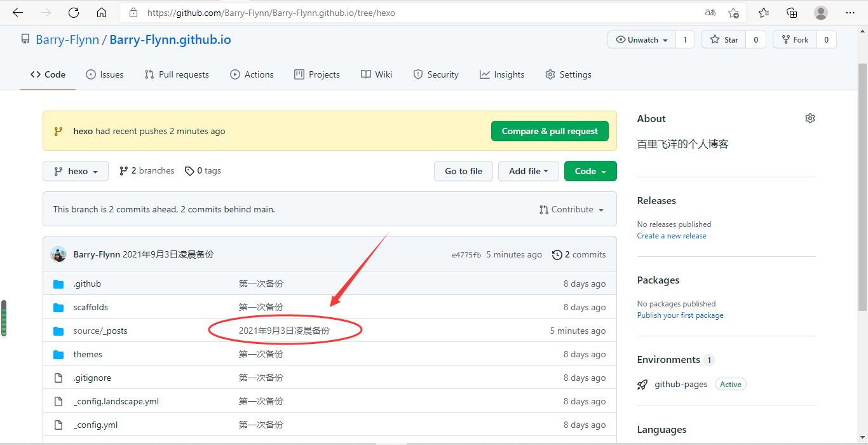
Task: Click the rocket icon beside github-pages
Action: pos(643,385)
